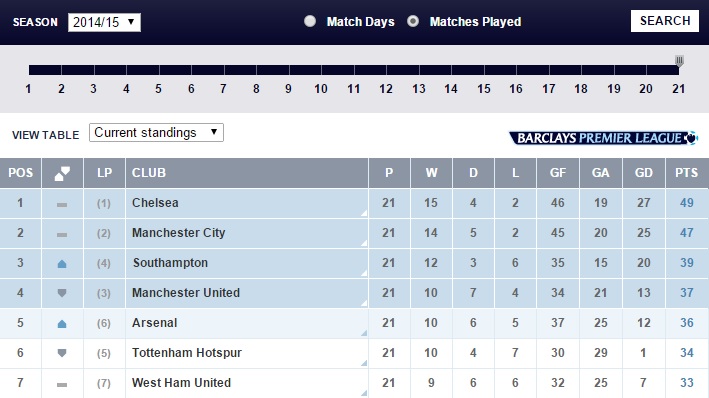This screenshot has height=398, width=709.
Task: Sort table by PTS column header
Action: pyautogui.click(x=686, y=173)
